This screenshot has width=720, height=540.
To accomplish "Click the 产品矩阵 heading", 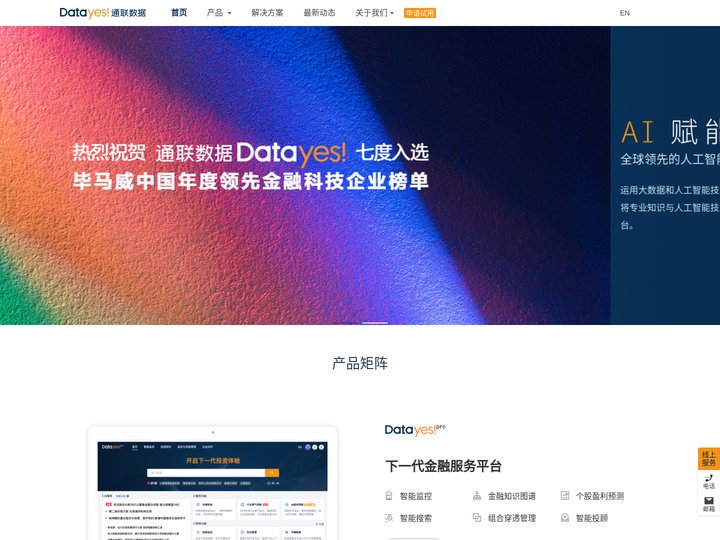I will 360,363.
